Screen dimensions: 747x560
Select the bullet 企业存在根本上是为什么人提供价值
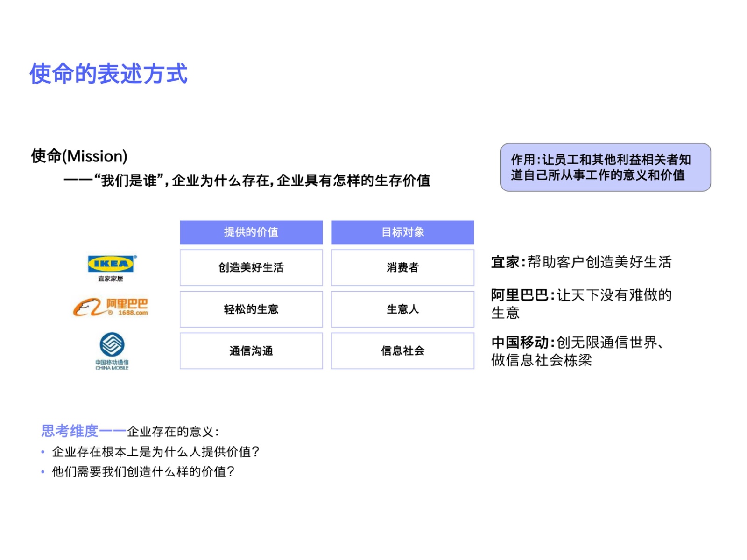point(155,452)
